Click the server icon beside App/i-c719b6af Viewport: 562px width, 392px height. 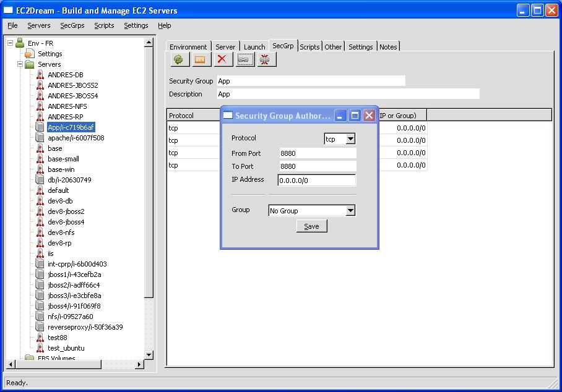40,127
